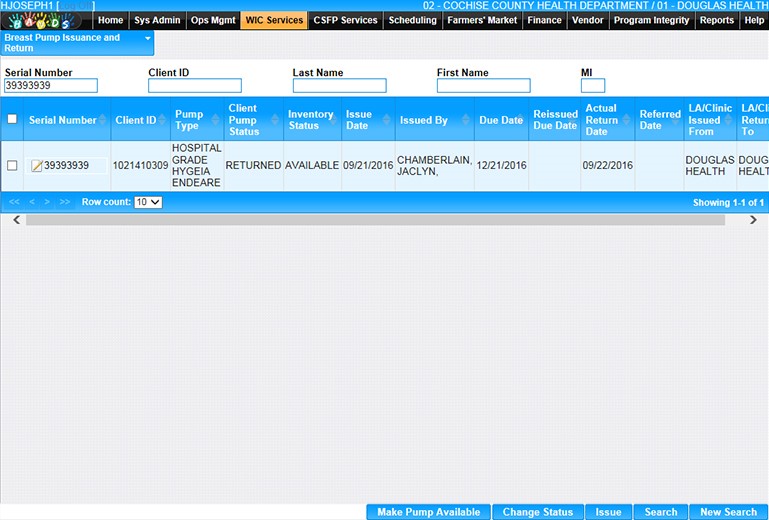Image resolution: width=769 pixels, height=520 pixels.
Task: Tick the checkbox for row 39393939
Action: click(12, 166)
